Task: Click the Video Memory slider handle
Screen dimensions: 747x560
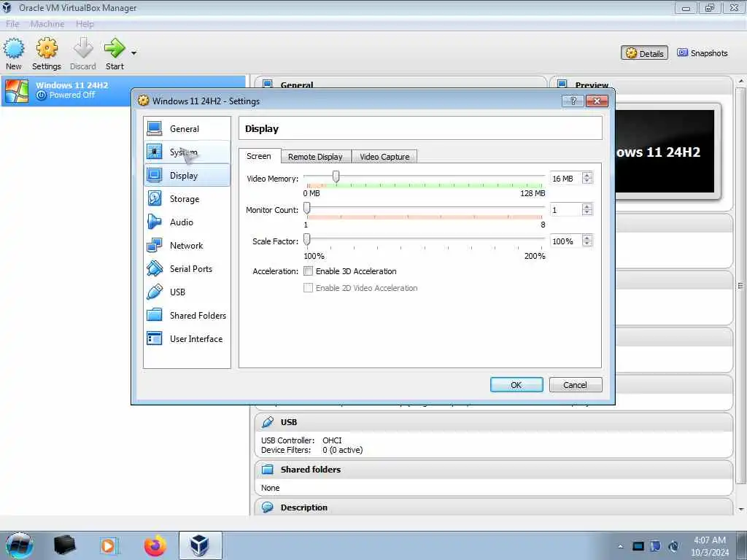Action: pyautogui.click(x=336, y=176)
